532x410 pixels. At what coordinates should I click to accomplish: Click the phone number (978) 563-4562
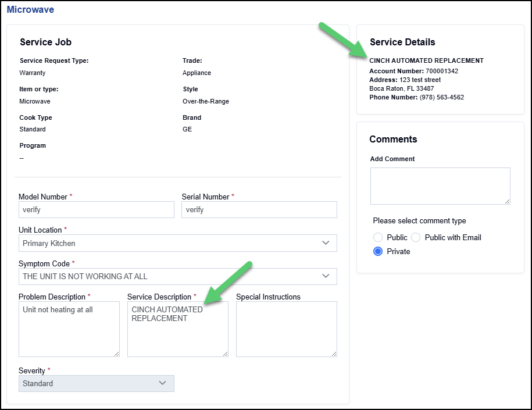pos(441,97)
